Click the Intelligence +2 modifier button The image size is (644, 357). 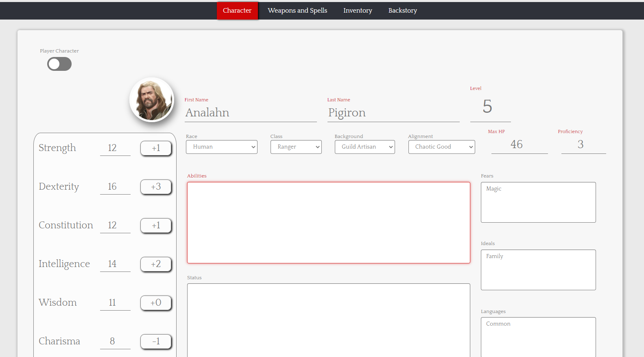[x=156, y=264]
